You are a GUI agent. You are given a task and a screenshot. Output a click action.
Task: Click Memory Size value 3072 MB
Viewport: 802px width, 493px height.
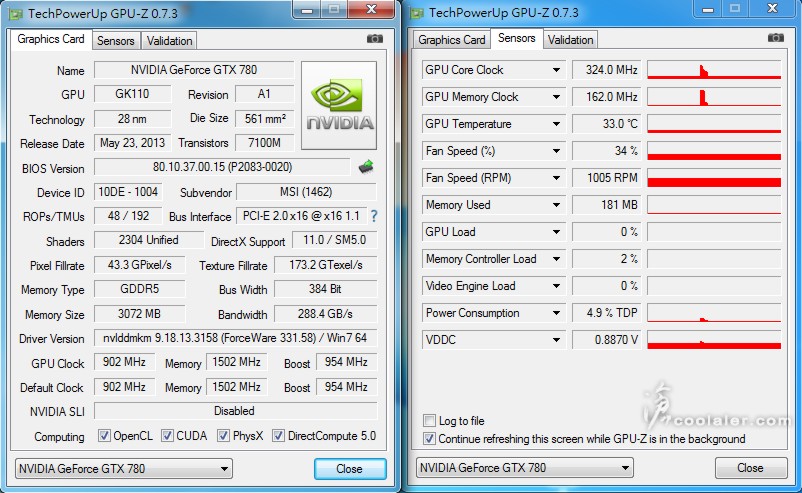point(139,313)
